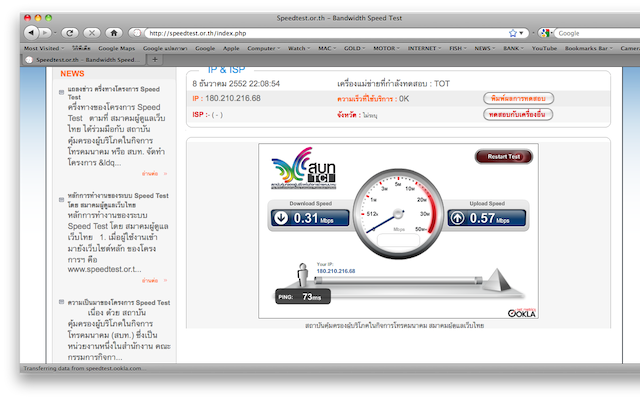Open the Google Maps bookmark

point(116,48)
